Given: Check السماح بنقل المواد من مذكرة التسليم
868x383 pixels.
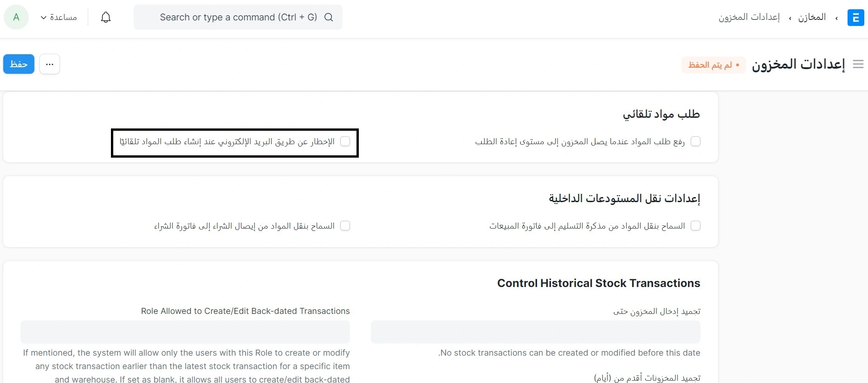Looking at the screenshot, I should [695, 225].
